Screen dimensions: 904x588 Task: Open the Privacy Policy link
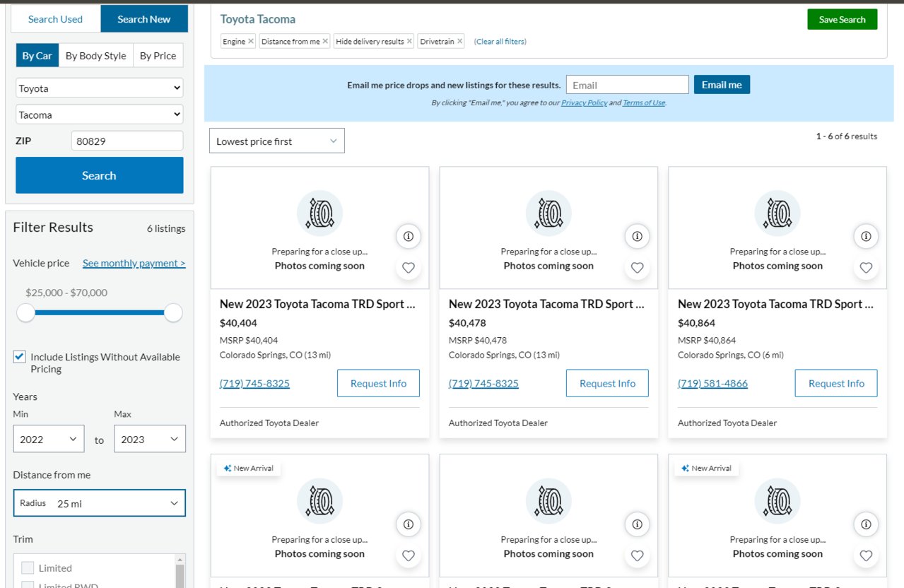pos(585,102)
